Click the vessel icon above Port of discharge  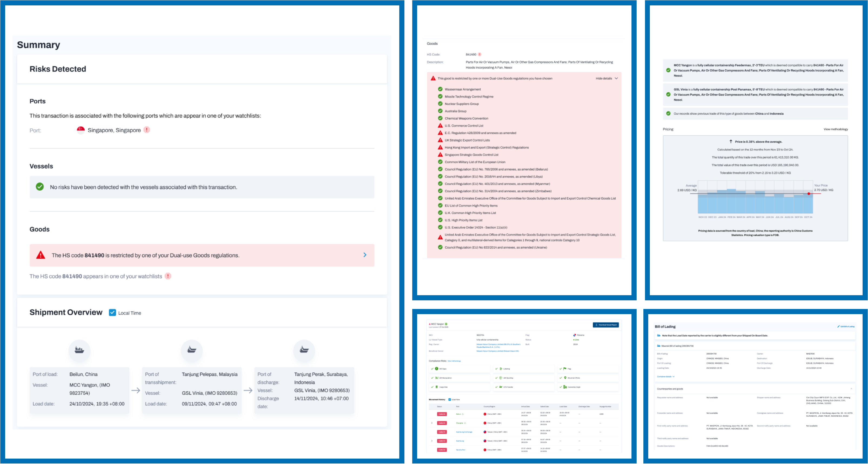coord(304,350)
